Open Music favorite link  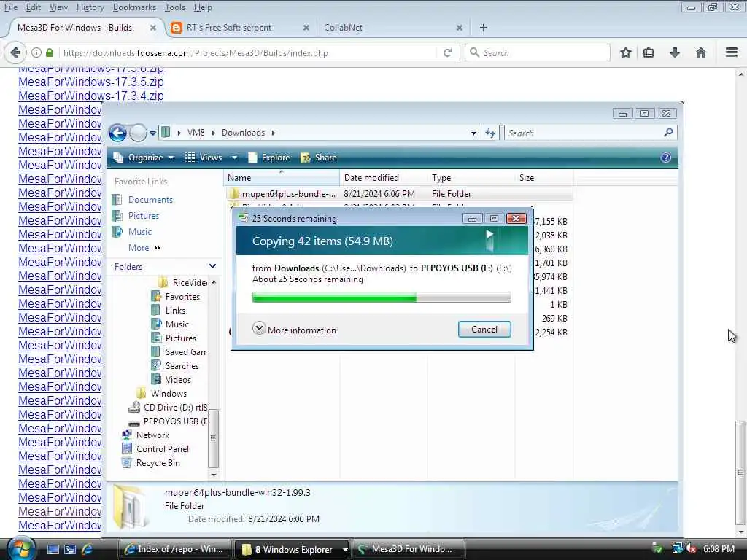[x=139, y=231]
